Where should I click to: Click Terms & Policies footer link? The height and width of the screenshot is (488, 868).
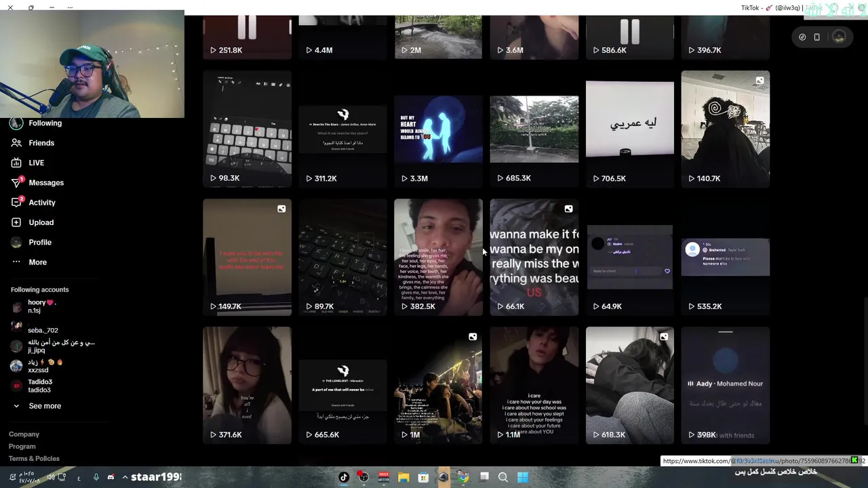34,459
